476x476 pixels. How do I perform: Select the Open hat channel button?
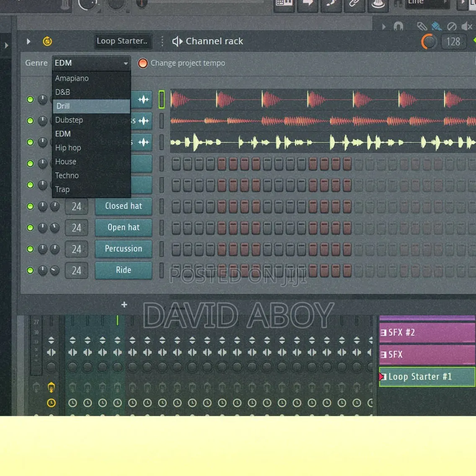[124, 228]
